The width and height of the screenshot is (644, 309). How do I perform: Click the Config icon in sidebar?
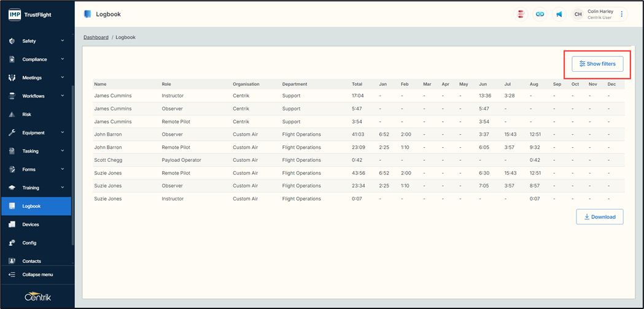coord(12,243)
